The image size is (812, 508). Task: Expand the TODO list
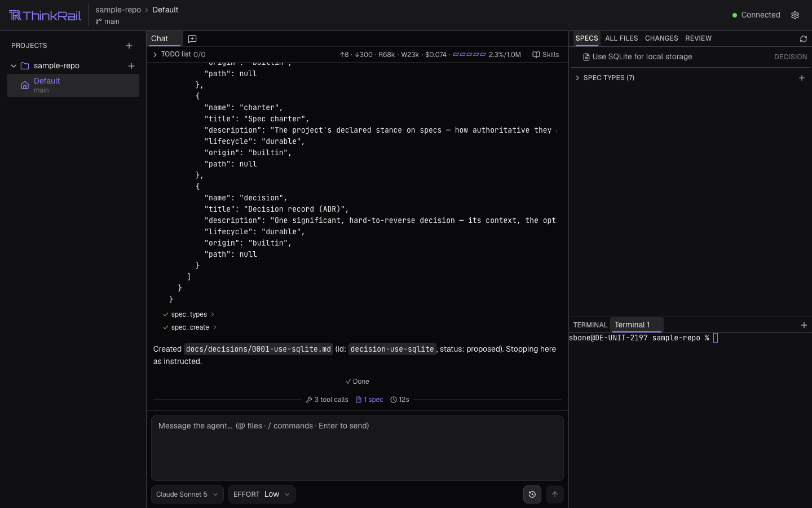155,55
